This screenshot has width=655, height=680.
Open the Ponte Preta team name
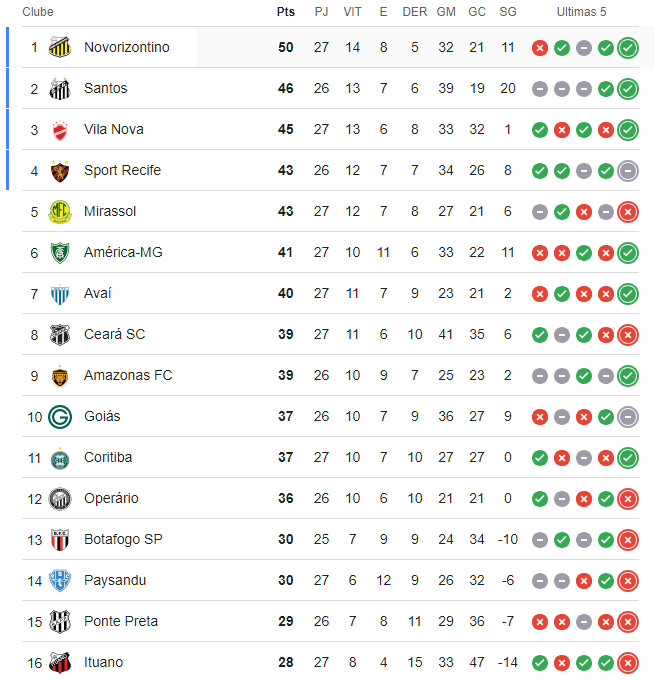121,621
